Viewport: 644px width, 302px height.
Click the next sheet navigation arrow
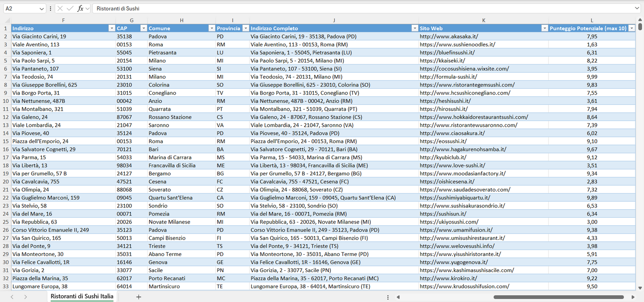click(x=25, y=296)
